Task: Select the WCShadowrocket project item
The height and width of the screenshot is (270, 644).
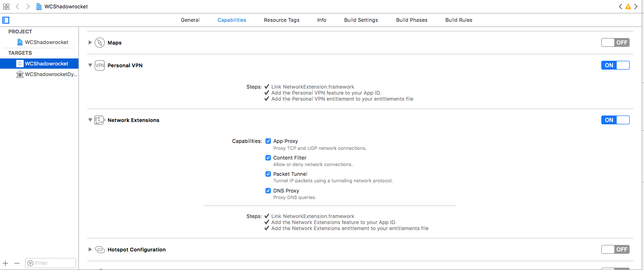Action: [x=46, y=42]
